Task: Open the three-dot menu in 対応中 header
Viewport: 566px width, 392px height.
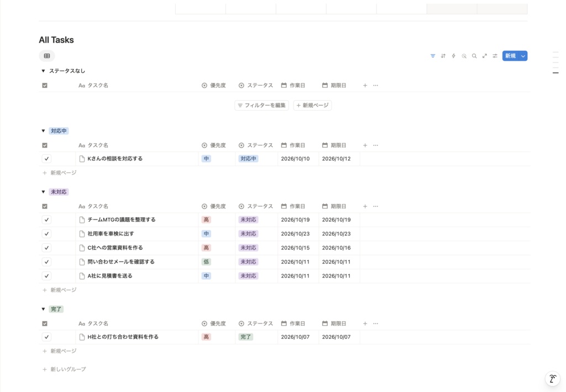Action: coord(376,145)
